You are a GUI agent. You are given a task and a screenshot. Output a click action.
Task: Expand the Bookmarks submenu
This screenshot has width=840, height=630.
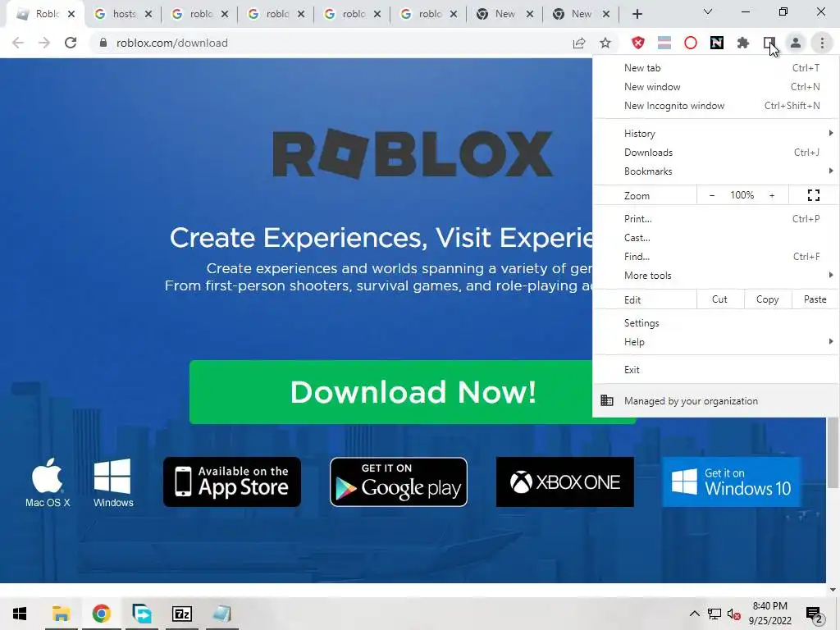click(715, 171)
